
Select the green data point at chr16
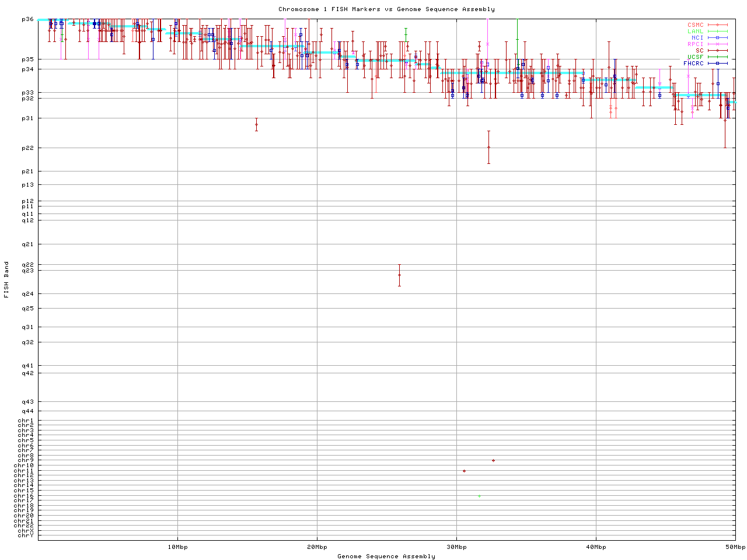[x=479, y=496]
